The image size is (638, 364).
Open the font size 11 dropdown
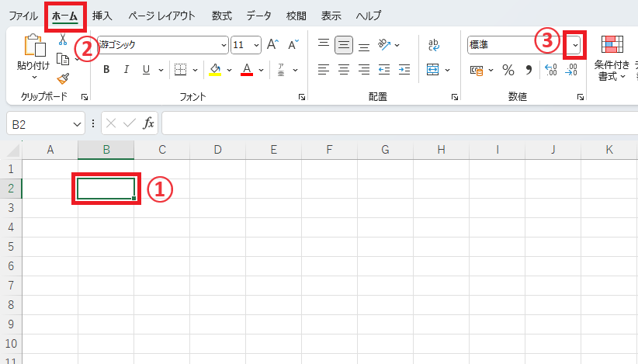[x=256, y=45]
